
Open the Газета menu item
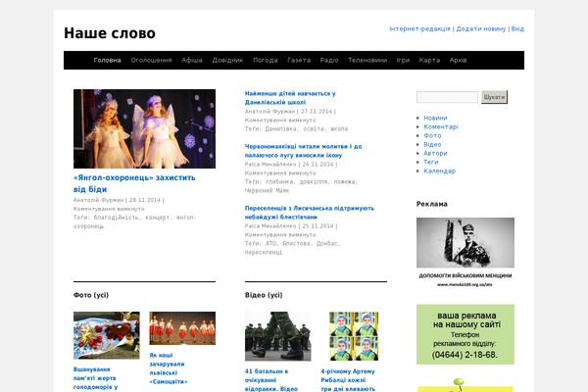tap(299, 60)
